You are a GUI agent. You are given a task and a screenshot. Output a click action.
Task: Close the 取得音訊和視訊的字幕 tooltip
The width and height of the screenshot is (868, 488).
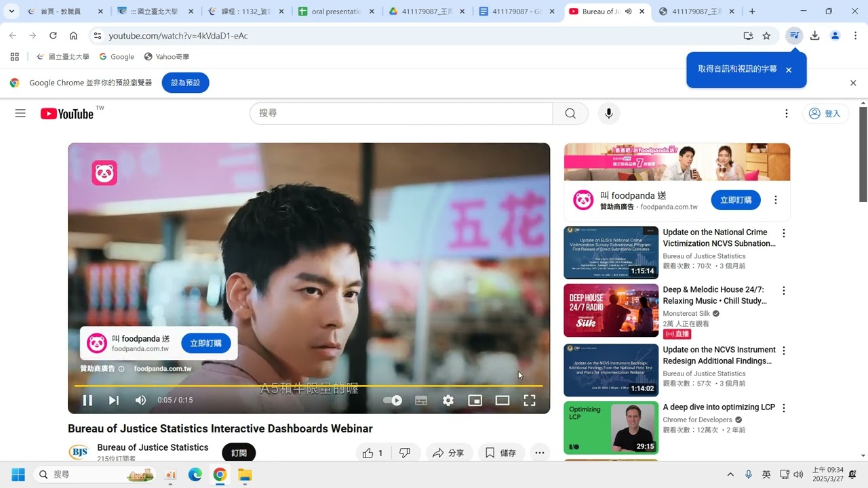(789, 70)
